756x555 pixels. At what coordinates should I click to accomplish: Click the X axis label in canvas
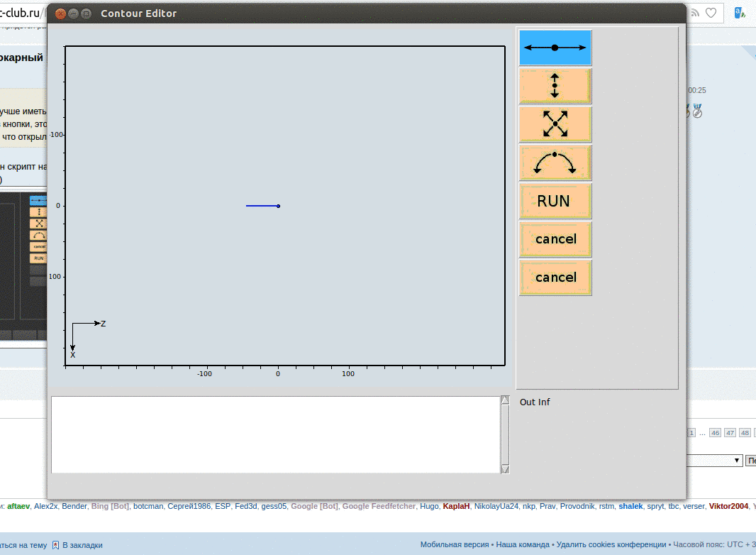point(73,355)
